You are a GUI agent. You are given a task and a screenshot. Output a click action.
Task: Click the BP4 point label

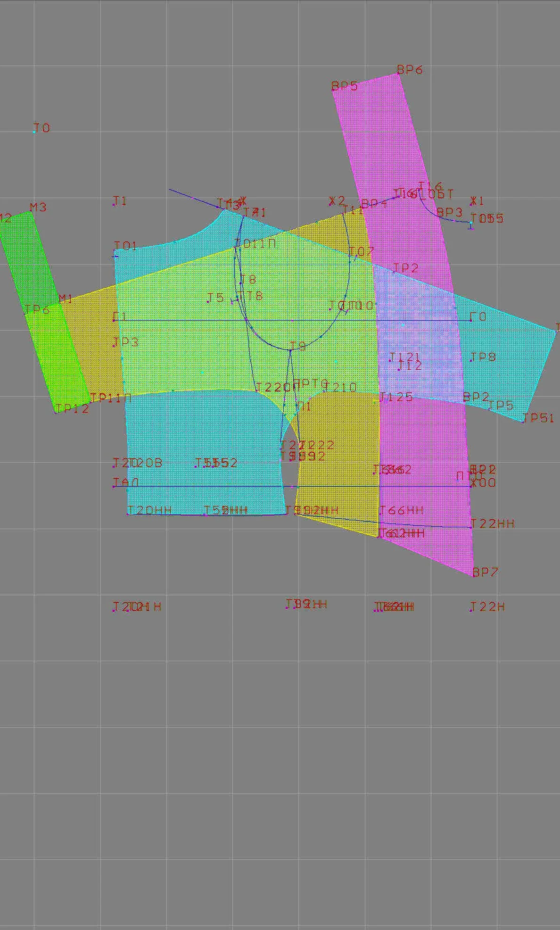[374, 204]
